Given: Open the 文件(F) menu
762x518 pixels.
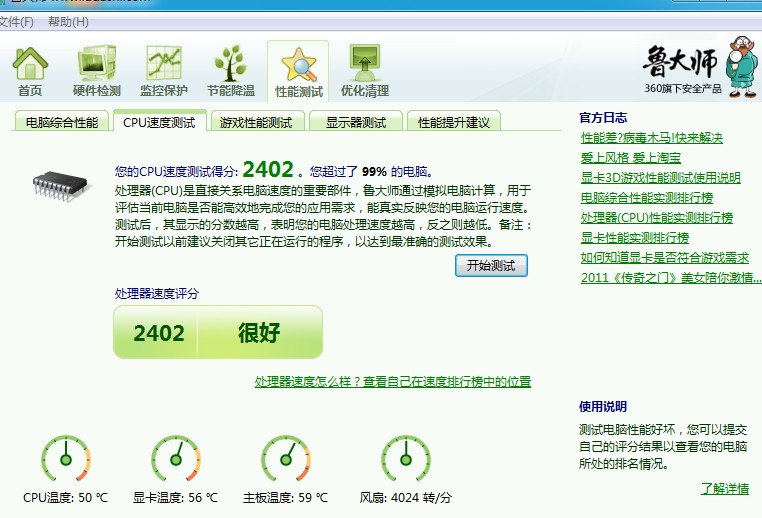Looking at the screenshot, I should coord(16,22).
